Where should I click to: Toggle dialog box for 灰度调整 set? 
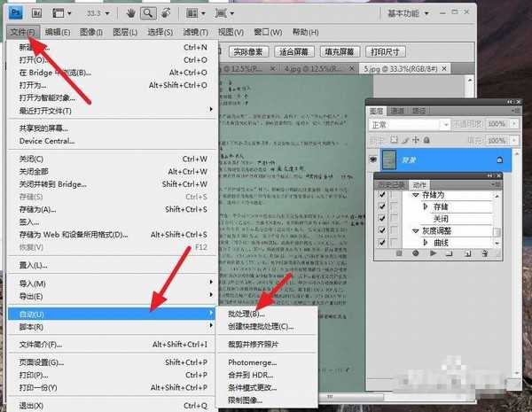click(395, 230)
